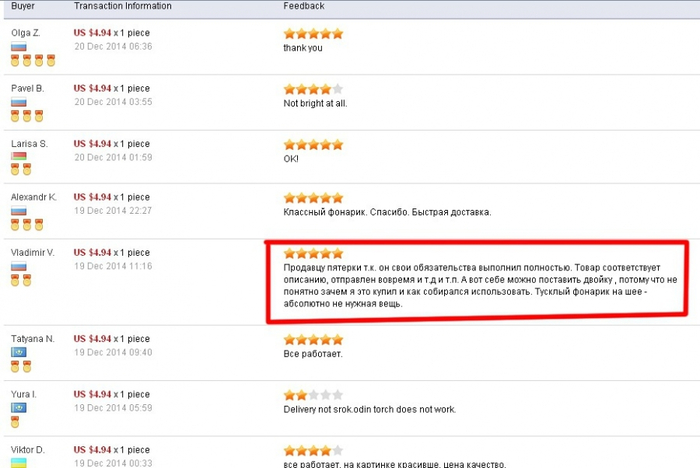
Task: Click the five-star rating for Olga Z.
Action: point(313,33)
